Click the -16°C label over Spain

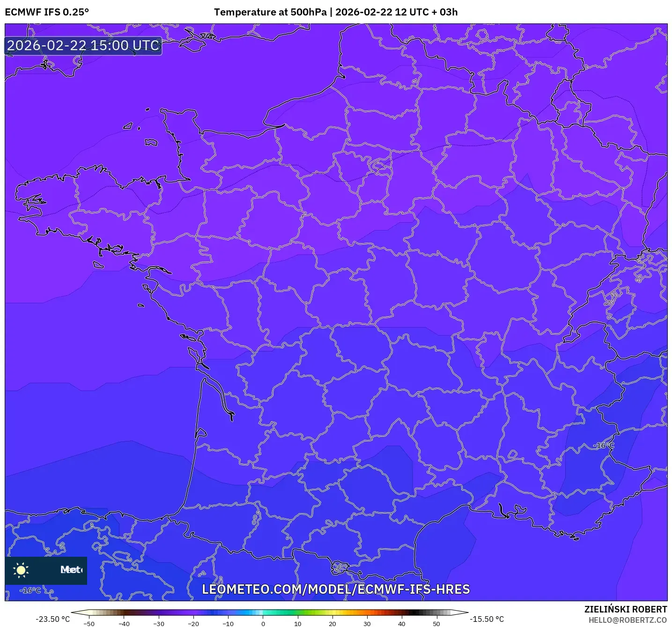pos(29,590)
